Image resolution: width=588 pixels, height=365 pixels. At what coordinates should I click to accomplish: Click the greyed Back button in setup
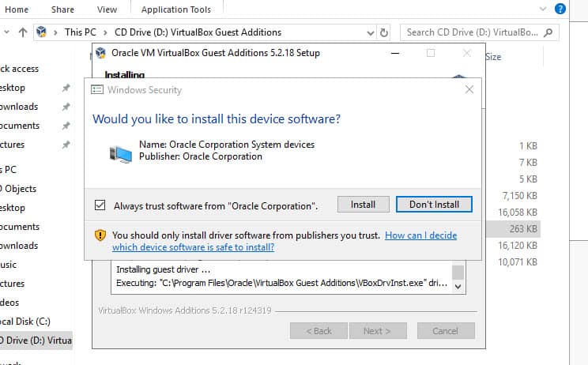[x=318, y=331]
